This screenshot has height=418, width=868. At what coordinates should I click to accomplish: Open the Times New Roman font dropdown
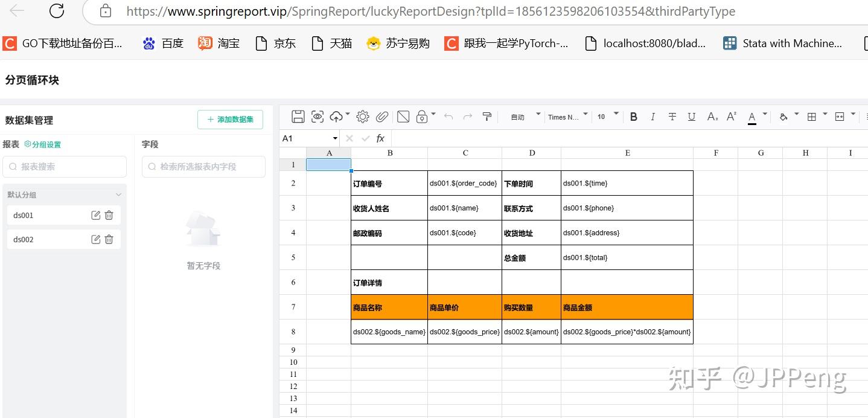564,117
